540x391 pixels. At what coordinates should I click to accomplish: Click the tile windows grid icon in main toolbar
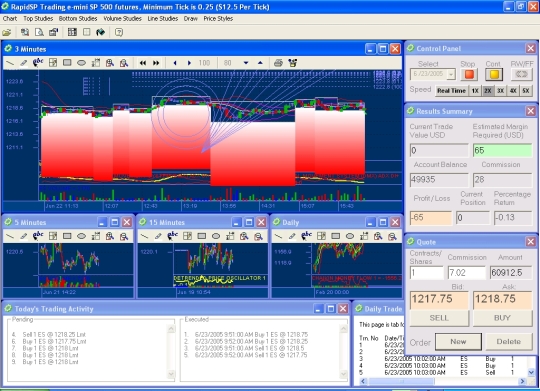pyautogui.click(x=72, y=32)
